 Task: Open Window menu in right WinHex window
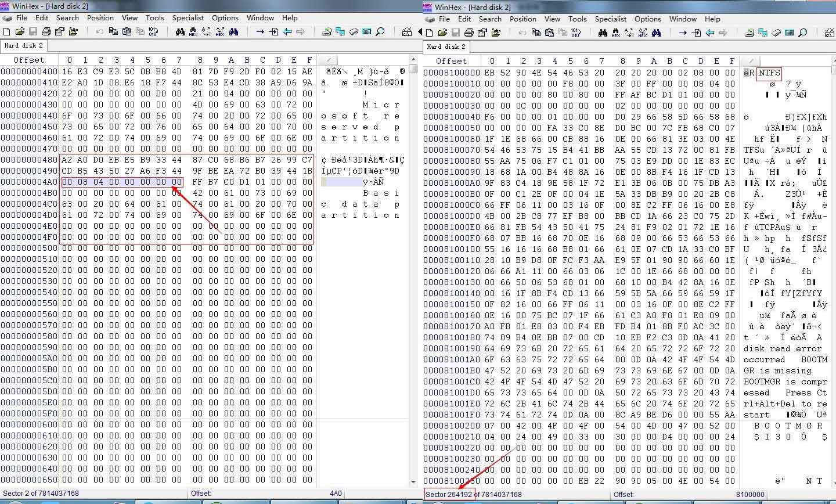683,19
